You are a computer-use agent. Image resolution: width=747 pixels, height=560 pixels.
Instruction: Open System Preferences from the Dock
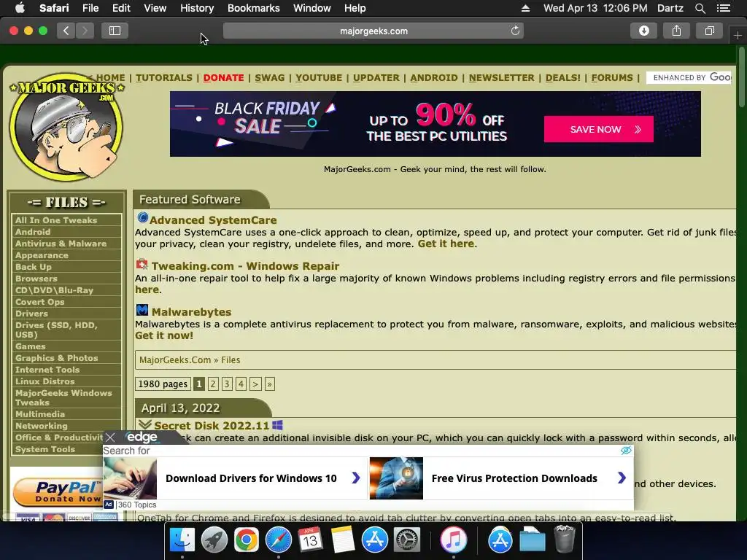tap(407, 540)
